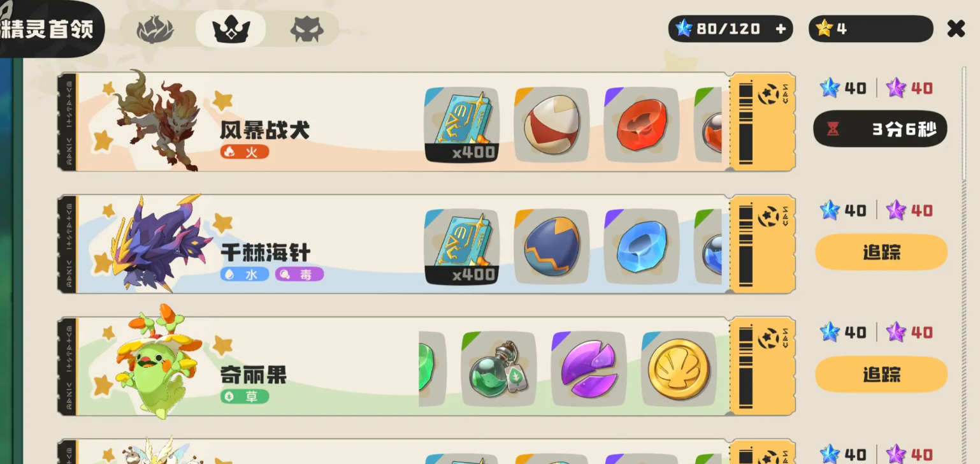Screen dimensions: 980x464
Task: Click the 追踪 button for 奇丽果
Action: 881,374
